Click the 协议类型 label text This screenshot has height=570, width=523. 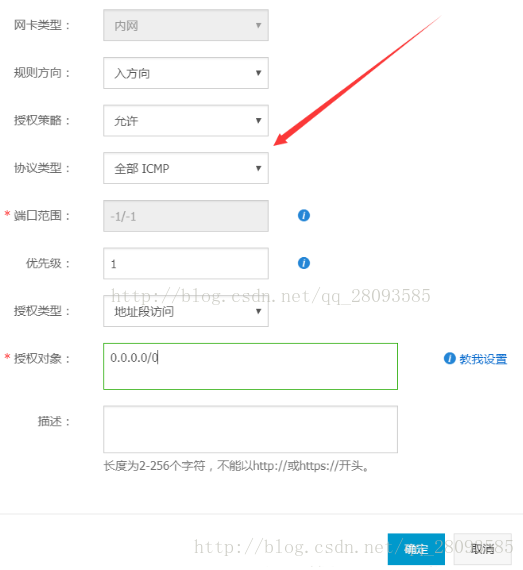(x=42, y=168)
